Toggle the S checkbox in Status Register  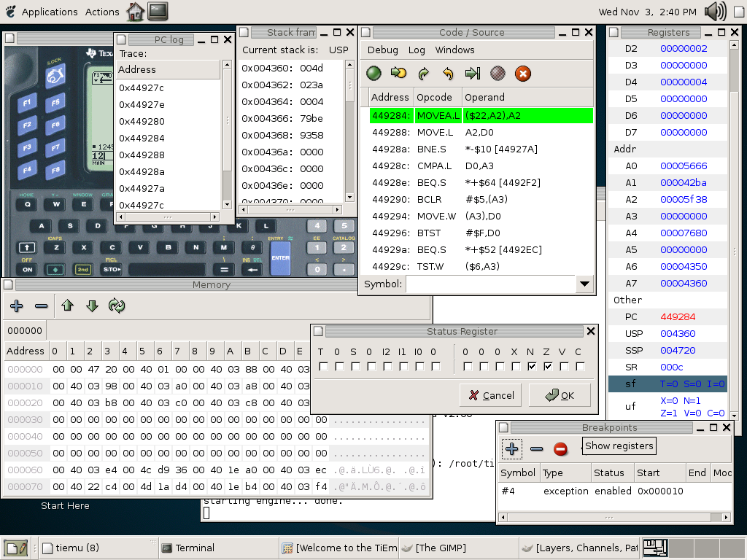[355, 367]
